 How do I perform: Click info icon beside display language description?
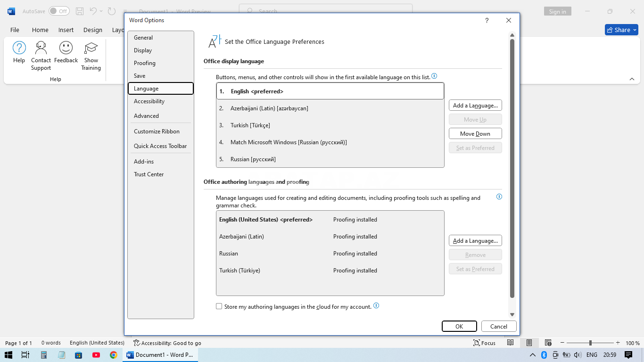pyautogui.click(x=434, y=76)
